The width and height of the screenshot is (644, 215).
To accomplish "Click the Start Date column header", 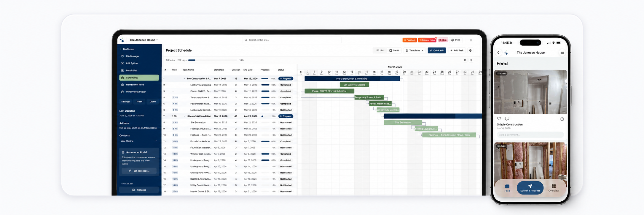I will pyautogui.click(x=219, y=70).
